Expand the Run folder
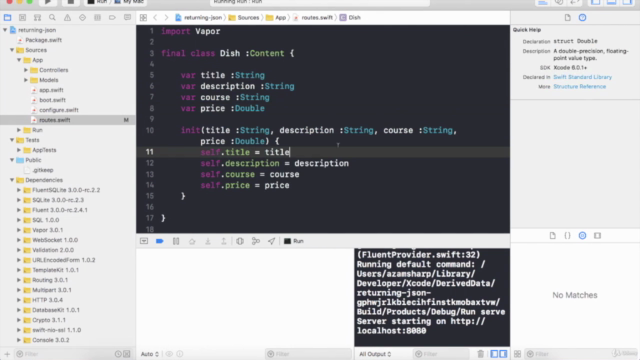Screen dimensions: 640x360 tap(19, 130)
